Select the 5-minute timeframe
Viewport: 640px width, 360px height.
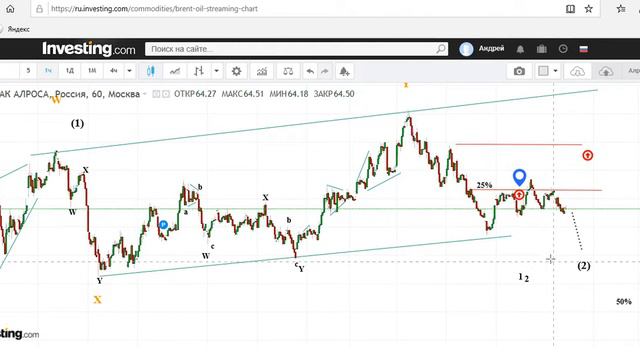(x=28, y=71)
